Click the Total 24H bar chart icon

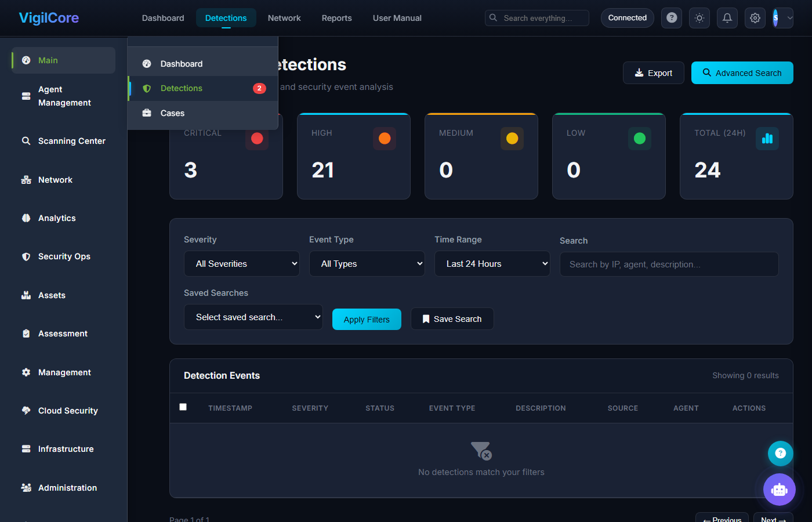coord(767,139)
